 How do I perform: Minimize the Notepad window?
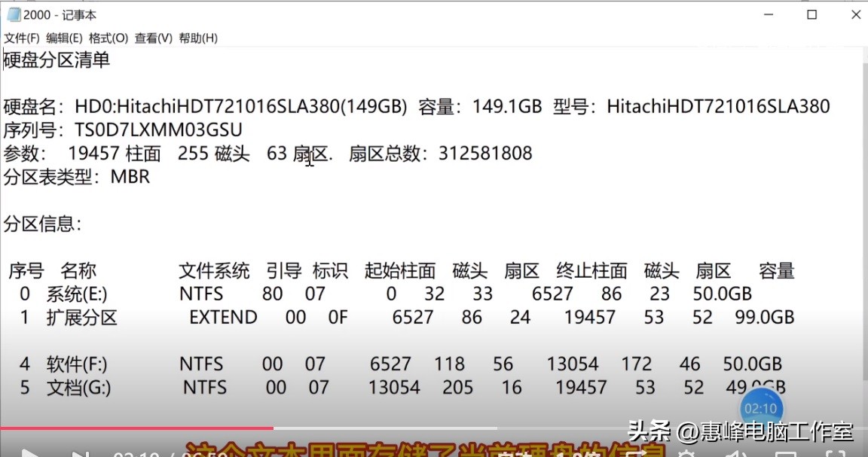click(x=767, y=14)
